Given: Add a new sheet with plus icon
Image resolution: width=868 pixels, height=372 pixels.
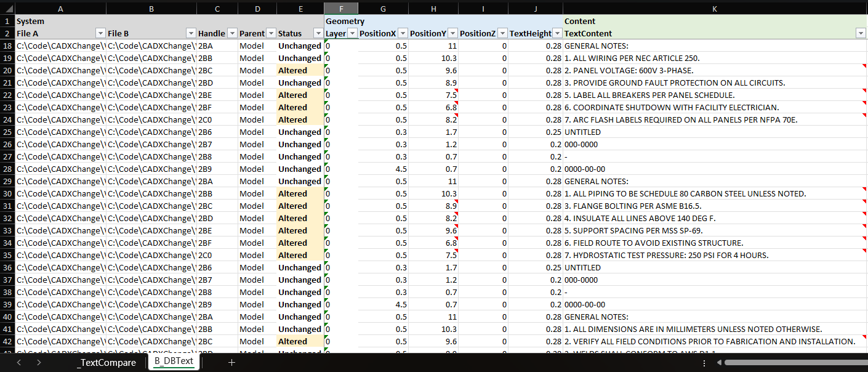Looking at the screenshot, I should (231, 363).
